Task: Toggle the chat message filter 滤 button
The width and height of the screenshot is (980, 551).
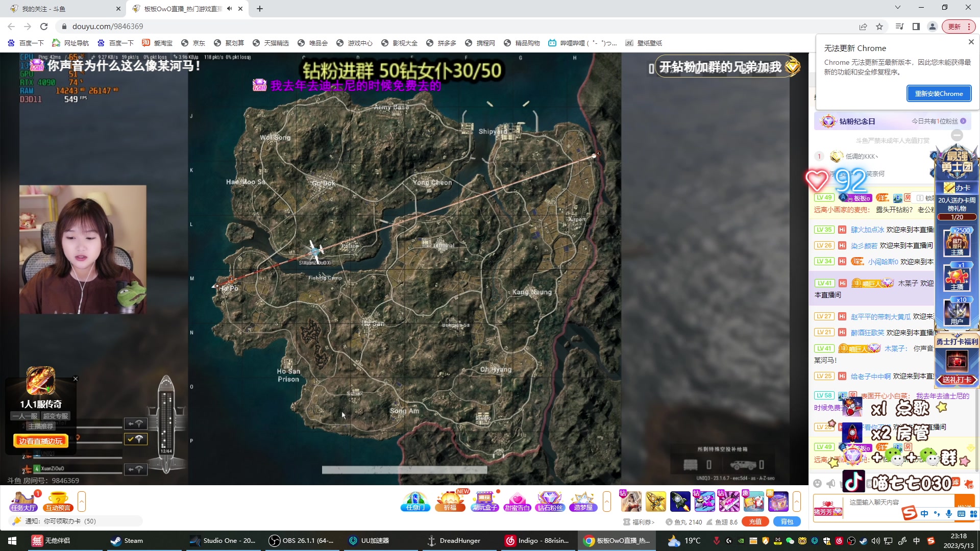Action: (x=955, y=482)
